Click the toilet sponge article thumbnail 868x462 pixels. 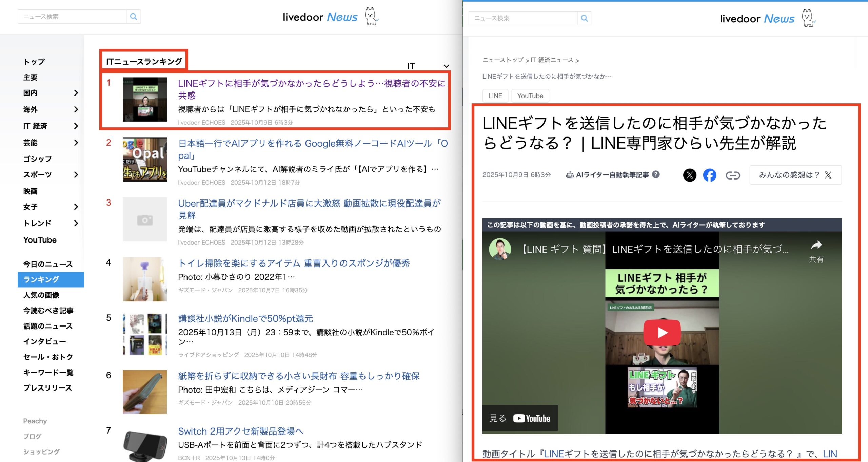pyautogui.click(x=145, y=279)
